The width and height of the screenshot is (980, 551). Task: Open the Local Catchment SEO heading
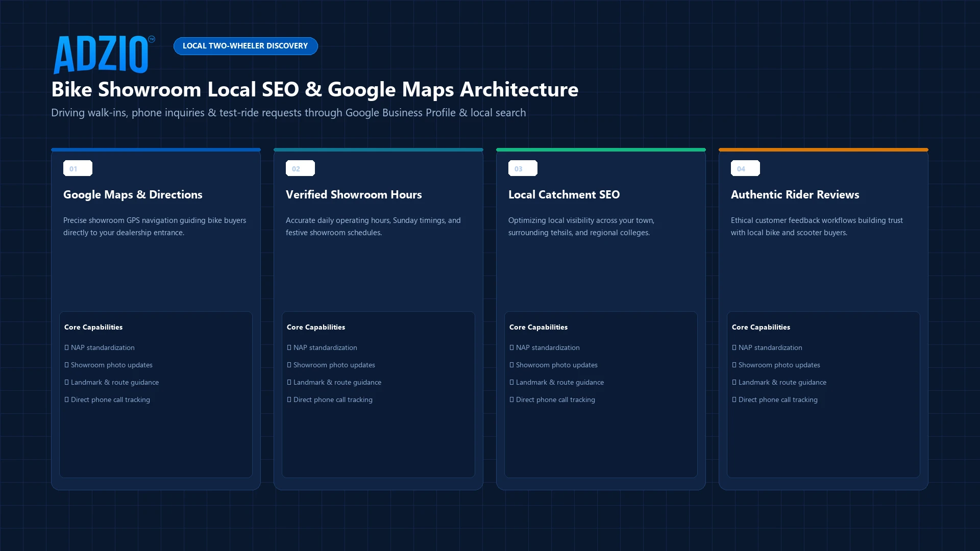pos(564,194)
